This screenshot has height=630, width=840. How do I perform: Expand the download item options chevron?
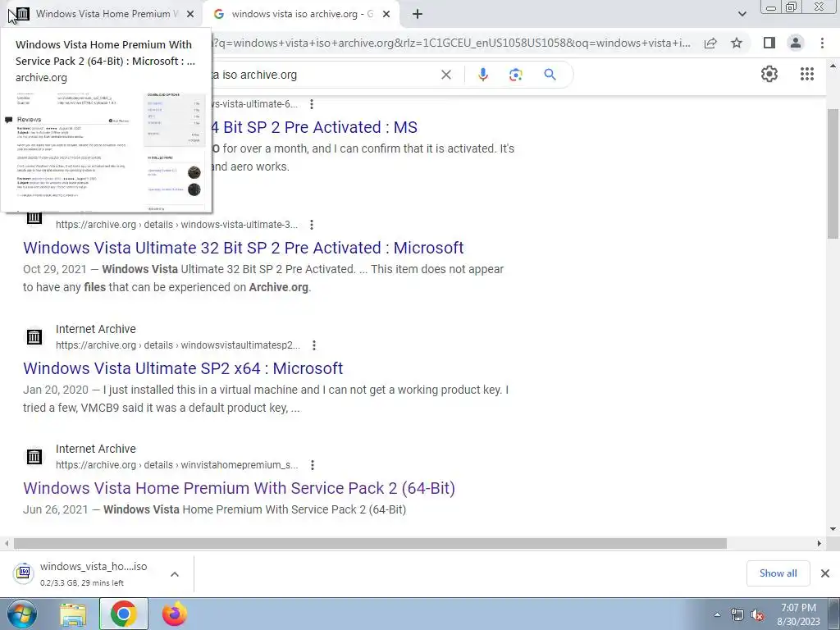(175, 574)
